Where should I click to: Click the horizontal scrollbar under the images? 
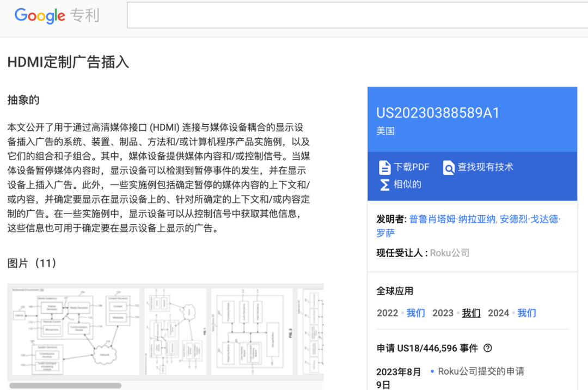pyautogui.click(x=65, y=386)
